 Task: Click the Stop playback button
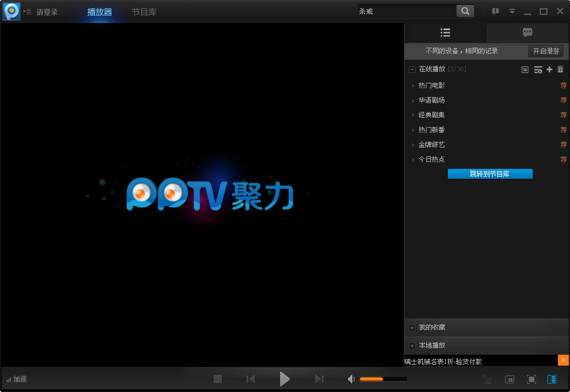pos(218,379)
